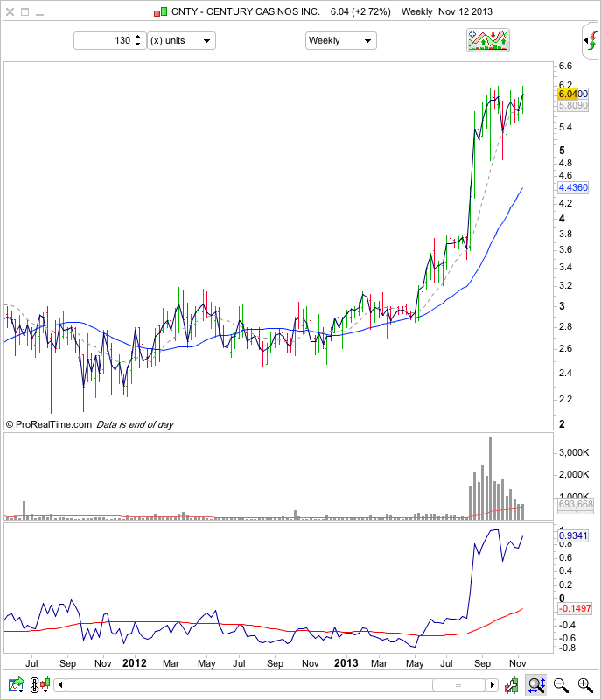Maximize the chart window with the square button

[25, 12]
